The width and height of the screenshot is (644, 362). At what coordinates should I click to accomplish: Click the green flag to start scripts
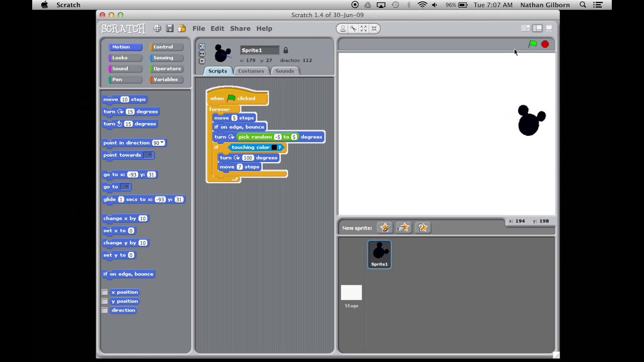pos(533,44)
